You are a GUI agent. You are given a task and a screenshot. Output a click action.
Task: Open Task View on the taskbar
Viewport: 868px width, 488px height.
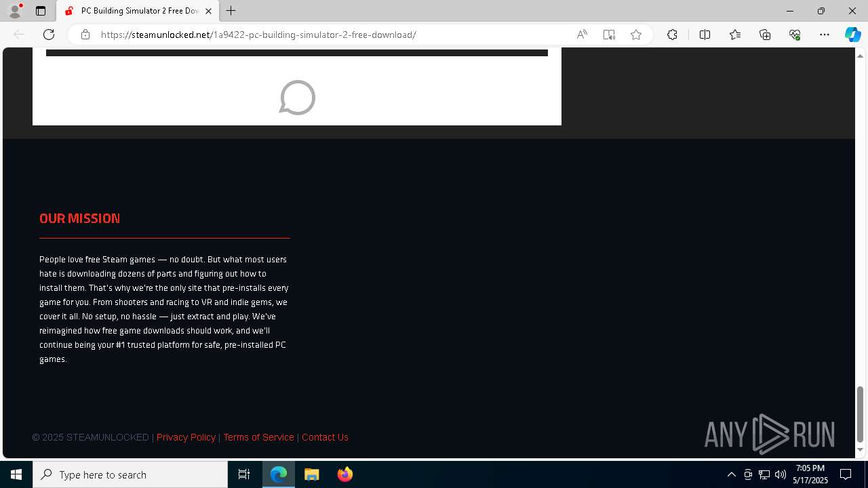(244, 474)
